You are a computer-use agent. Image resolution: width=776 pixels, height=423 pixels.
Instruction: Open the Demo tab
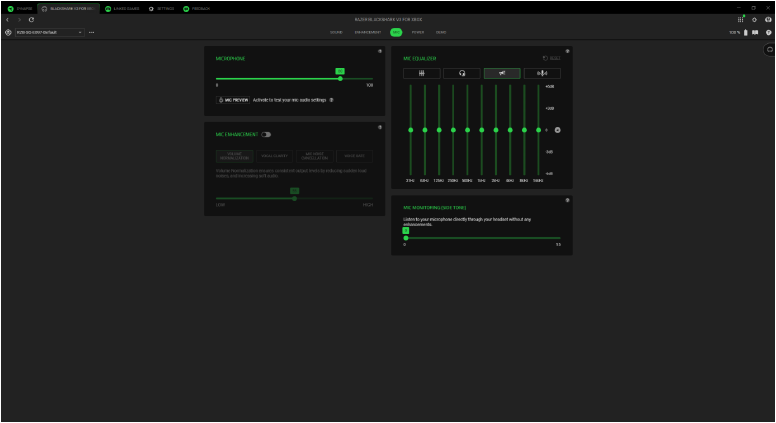point(441,32)
